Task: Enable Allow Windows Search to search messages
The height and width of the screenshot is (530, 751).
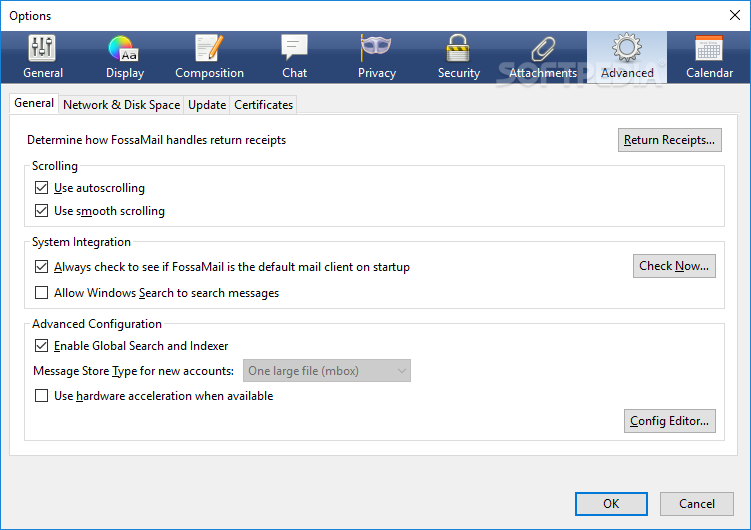Action: tap(42, 293)
